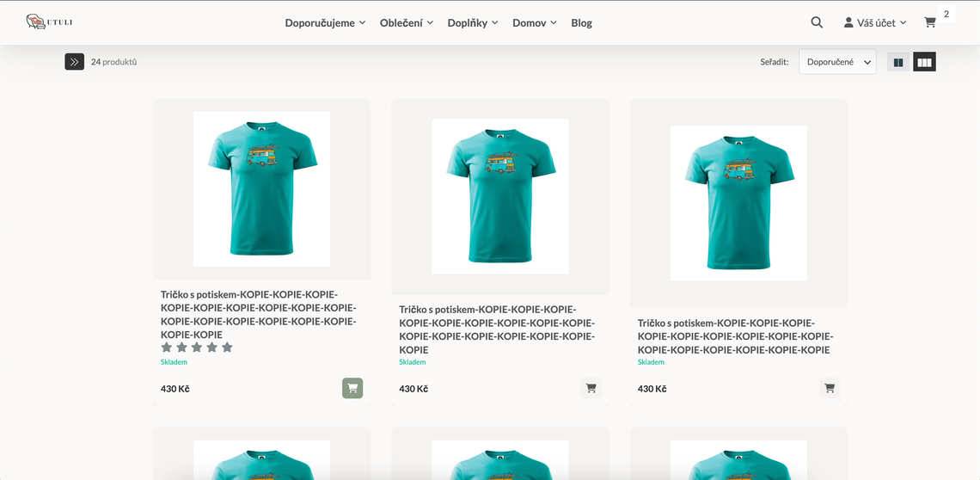
Task: Add second t-shirt to cart
Action: (x=591, y=389)
